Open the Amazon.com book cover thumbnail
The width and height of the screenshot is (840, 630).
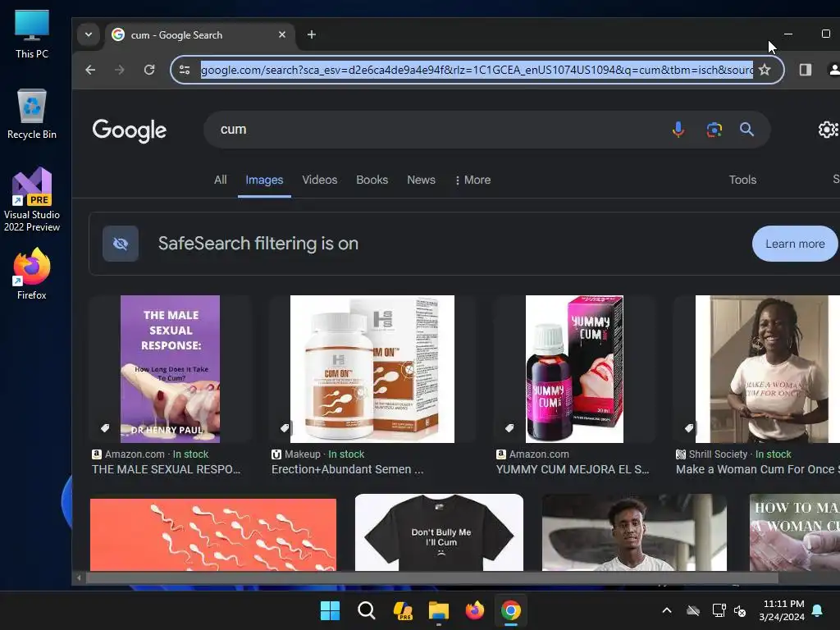point(170,369)
